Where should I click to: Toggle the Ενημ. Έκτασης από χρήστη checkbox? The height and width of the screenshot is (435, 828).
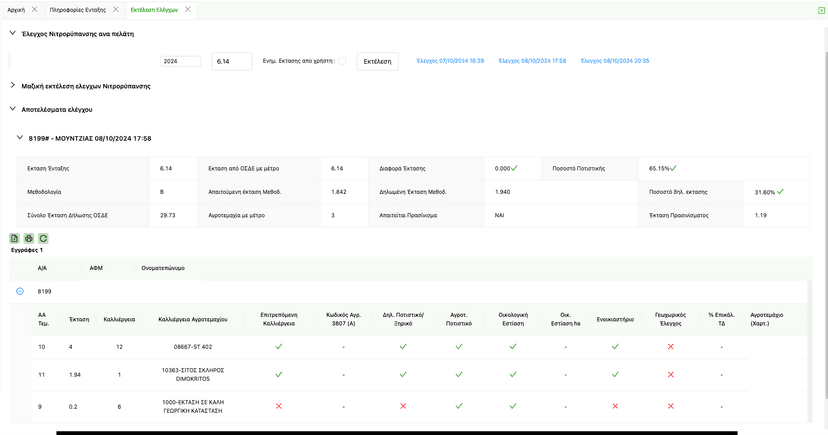point(342,61)
